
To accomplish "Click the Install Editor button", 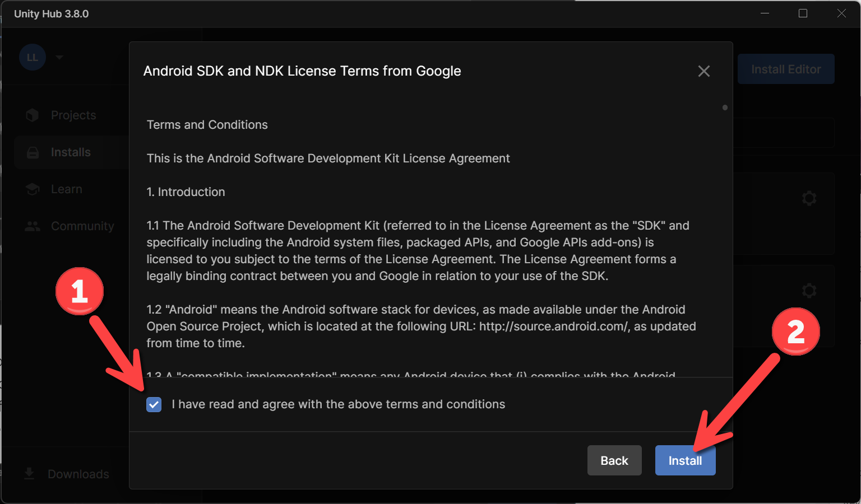I will (x=786, y=69).
